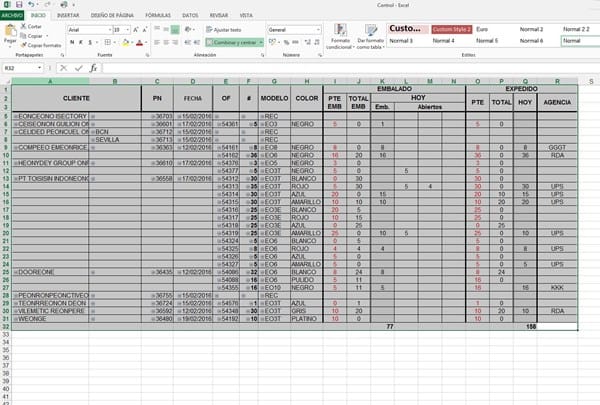Screen dimensions: 600x405
Task: Open font color dropdown arrow
Action: tap(146, 42)
